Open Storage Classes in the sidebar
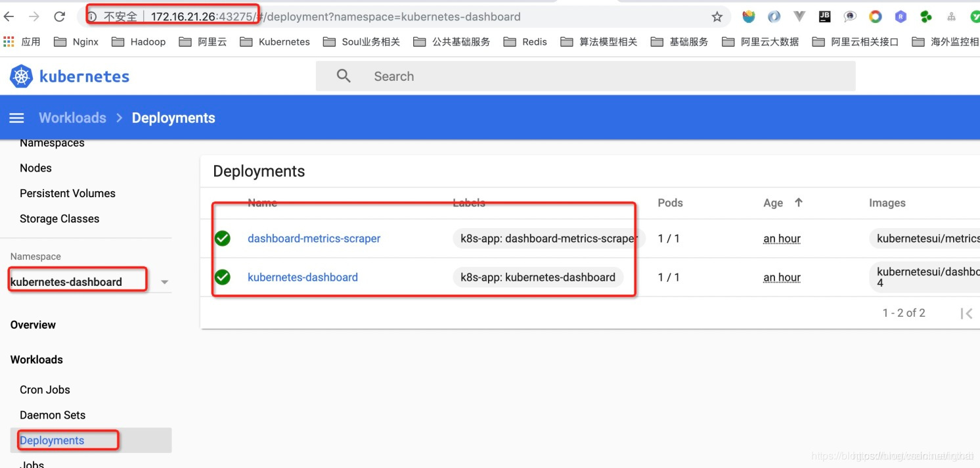This screenshot has height=468, width=980. 60,219
